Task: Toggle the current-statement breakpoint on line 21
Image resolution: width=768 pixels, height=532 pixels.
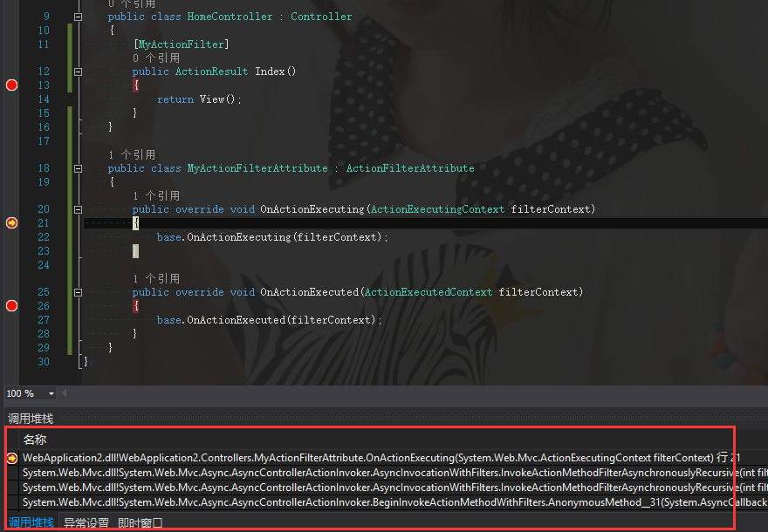Action: tap(11, 223)
